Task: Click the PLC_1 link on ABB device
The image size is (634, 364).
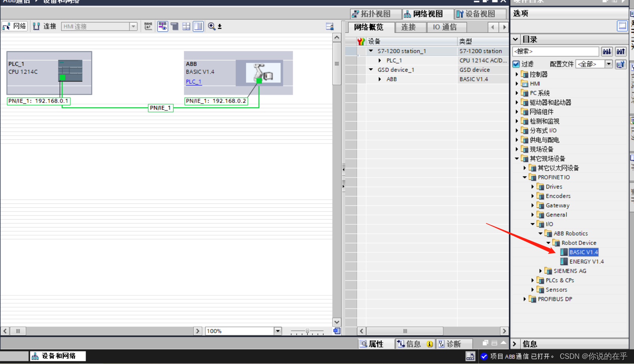Action: tap(194, 82)
